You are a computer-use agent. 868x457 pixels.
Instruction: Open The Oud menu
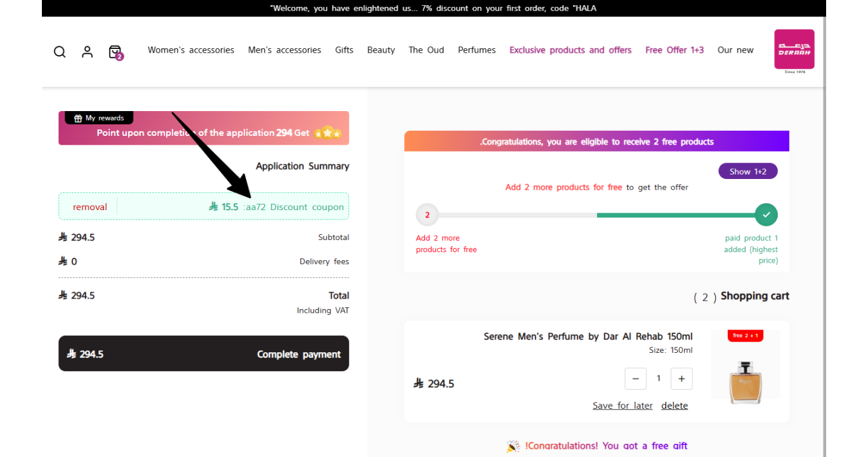click(426, 50)
